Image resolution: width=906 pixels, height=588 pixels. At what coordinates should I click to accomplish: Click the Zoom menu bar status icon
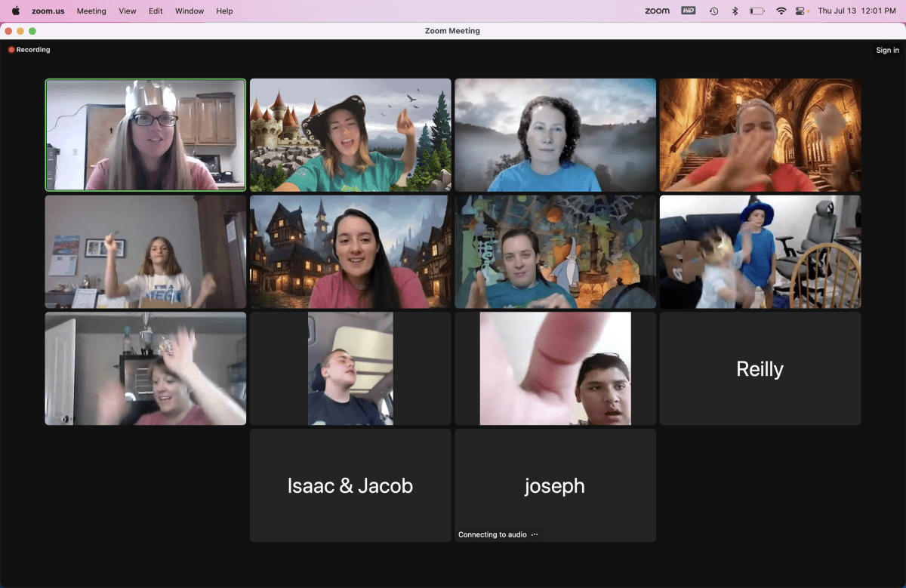[x=657, y=11]
